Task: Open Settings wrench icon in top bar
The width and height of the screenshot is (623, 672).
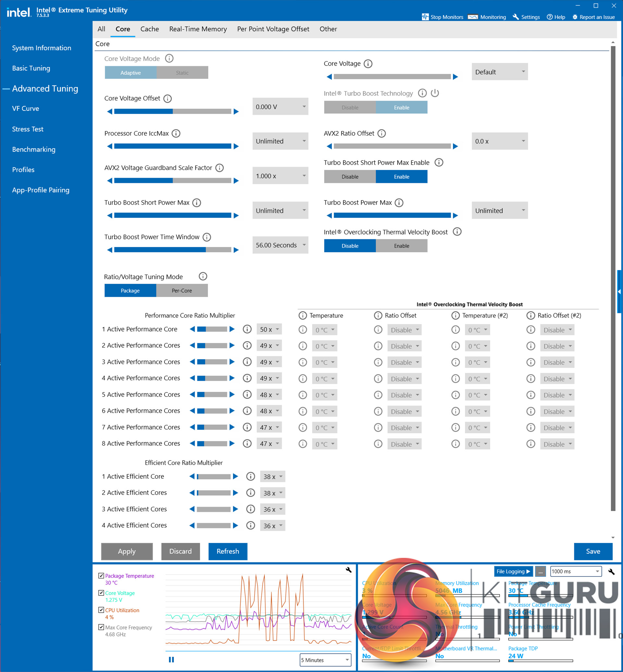Action: (x=516, y=17)
